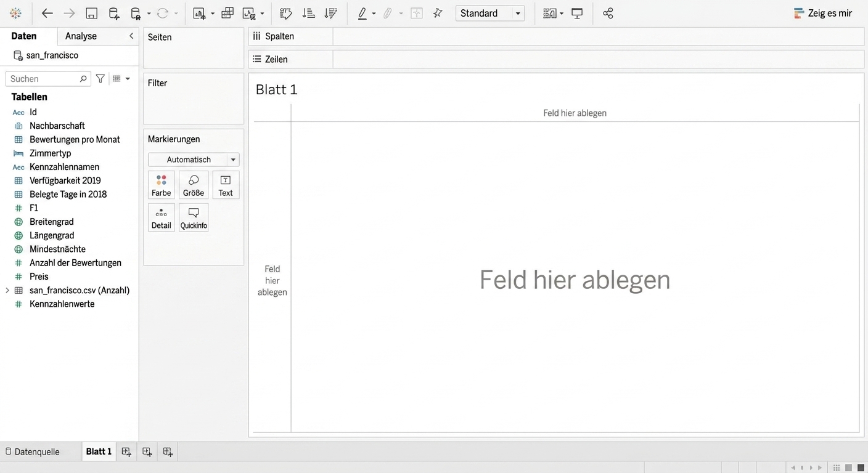Screen dimensions: 868x473
Task: Sort ascending toolbar icon
Action: (x=308, y=13)
